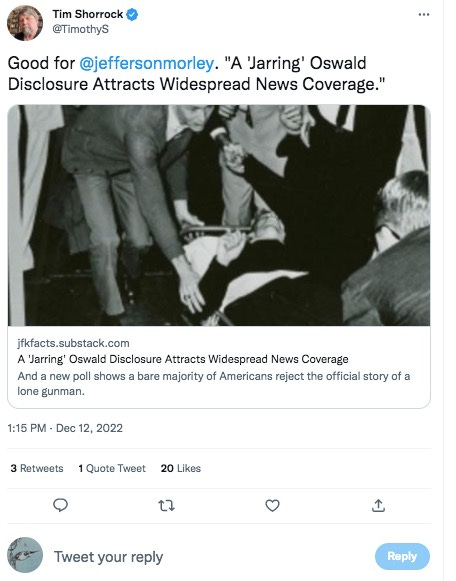The width and height of the screenshot is (456, 581).
Task: Like the tweet with heart icon
Action: [x=272, y=505]
